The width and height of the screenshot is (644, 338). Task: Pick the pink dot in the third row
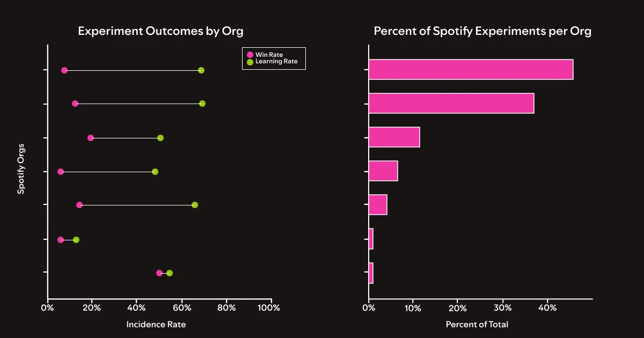[91, 138]
